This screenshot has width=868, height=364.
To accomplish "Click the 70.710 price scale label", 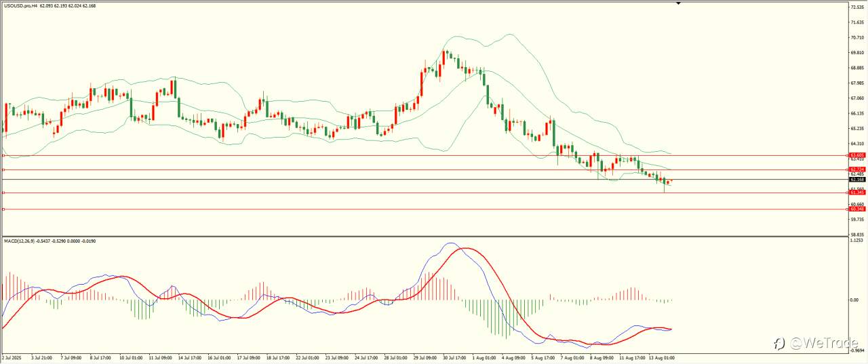I will 857,37.
